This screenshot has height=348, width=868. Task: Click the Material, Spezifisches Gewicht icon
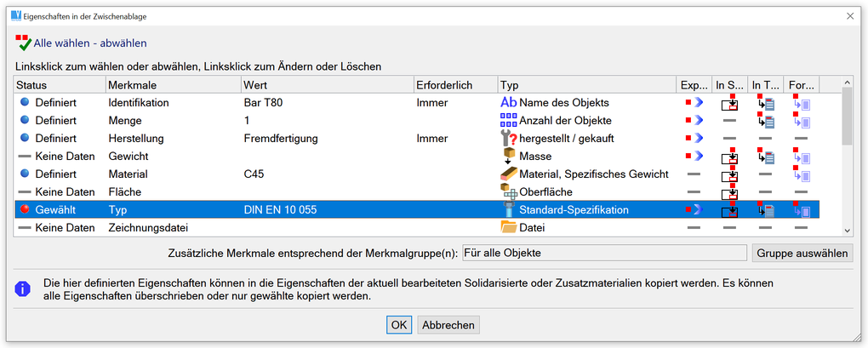509,174
